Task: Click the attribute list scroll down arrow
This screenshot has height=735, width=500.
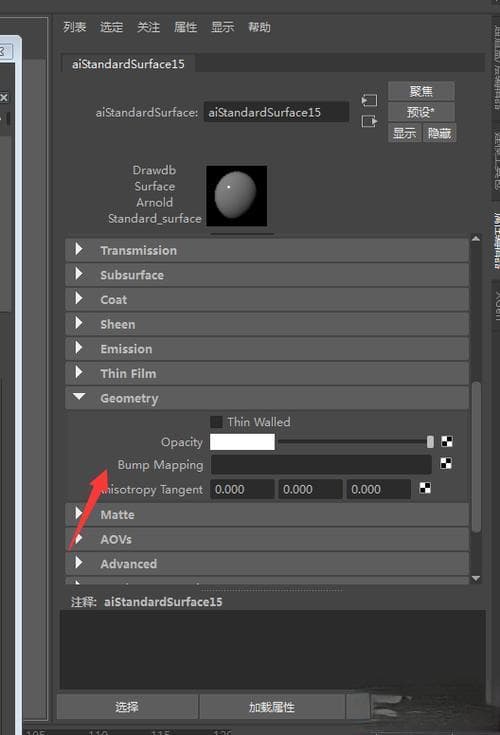Action: point(476,578)
